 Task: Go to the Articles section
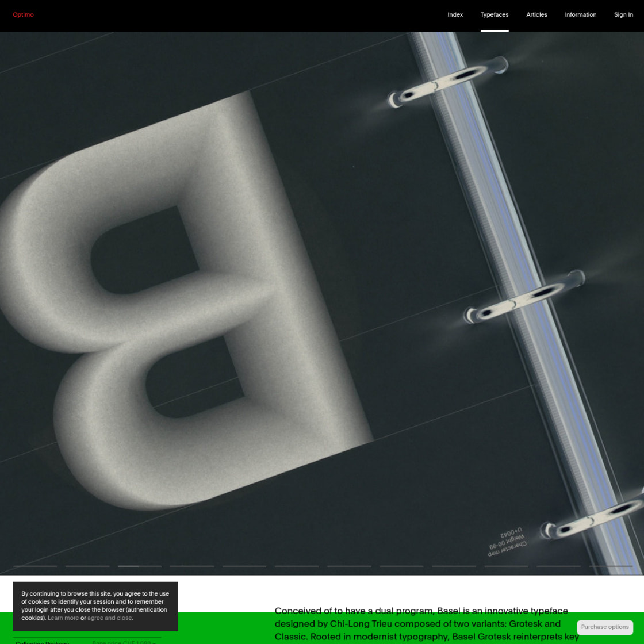pos(536,15)
